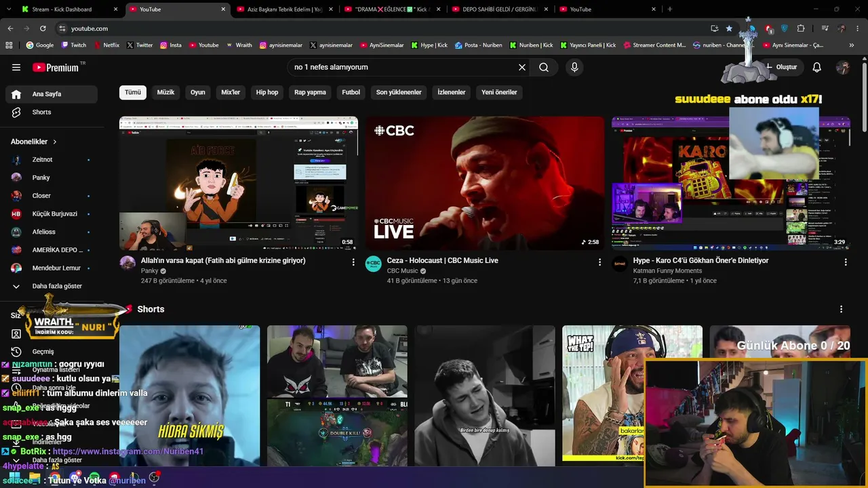Open the Shorts shelf three-dot menu

(842, 309)
